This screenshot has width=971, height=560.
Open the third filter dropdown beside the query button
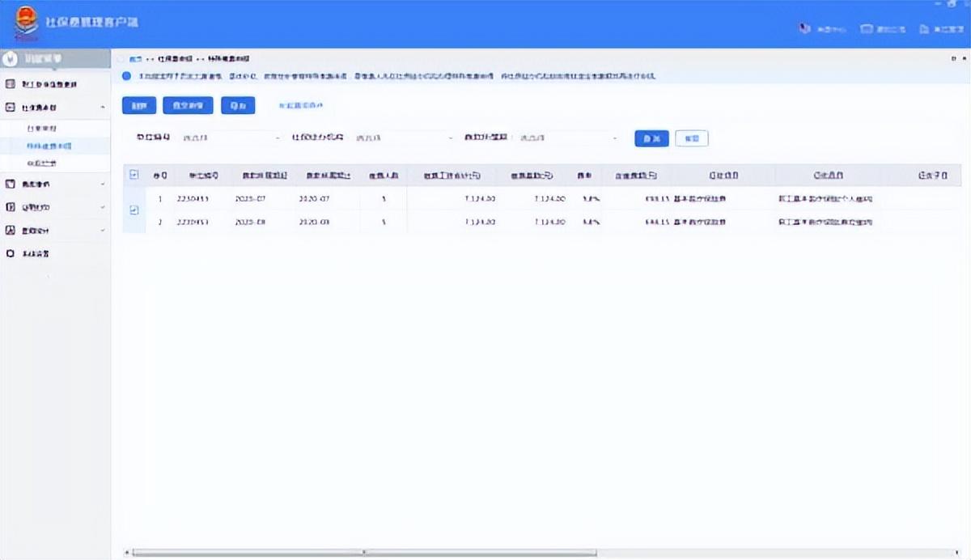(x=570, y=138)
